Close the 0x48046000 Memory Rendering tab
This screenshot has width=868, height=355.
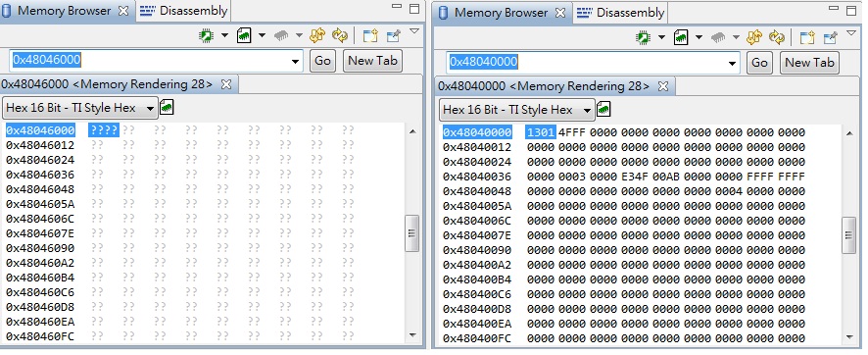[x=226, y=84]
